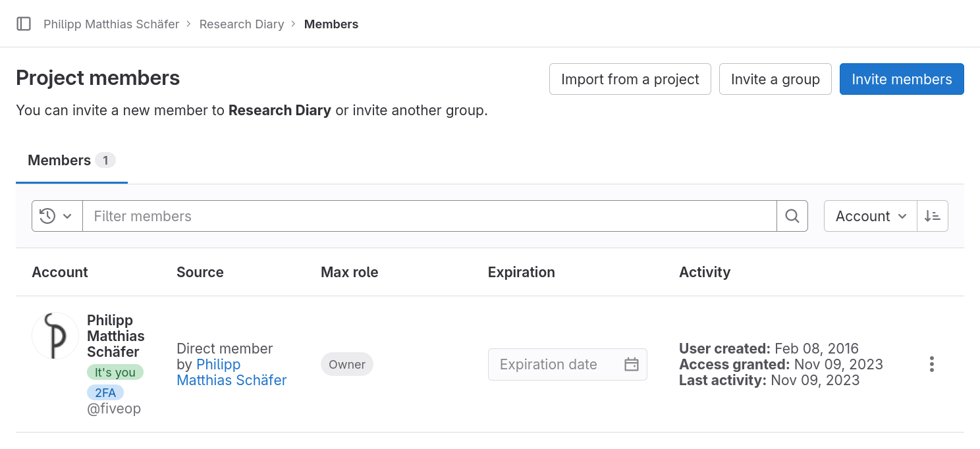Open the Research Diary breadcrumb link
Image resolution: width=980 pixels, height=449 pixels.
tap(241, 24)
